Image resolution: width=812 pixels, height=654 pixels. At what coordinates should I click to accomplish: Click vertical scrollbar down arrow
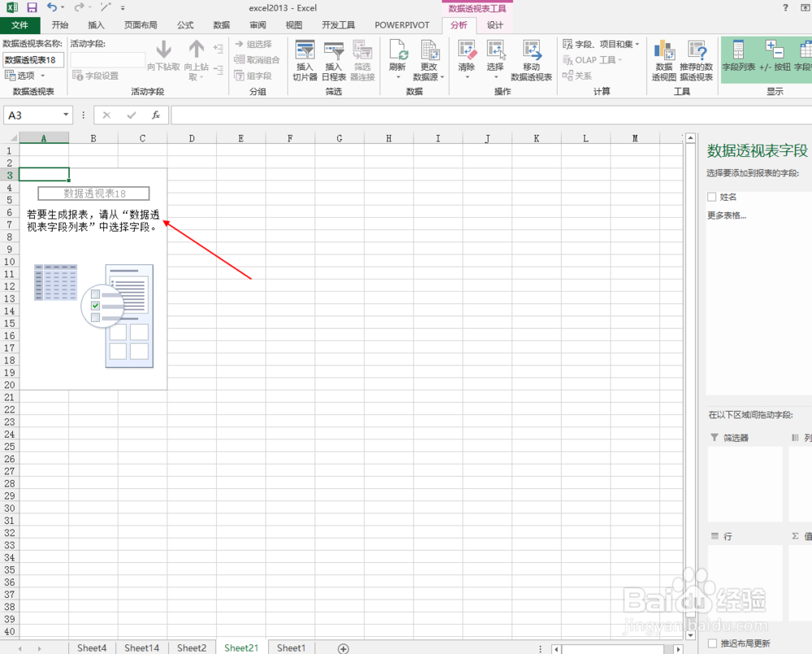tap(690, 635)
